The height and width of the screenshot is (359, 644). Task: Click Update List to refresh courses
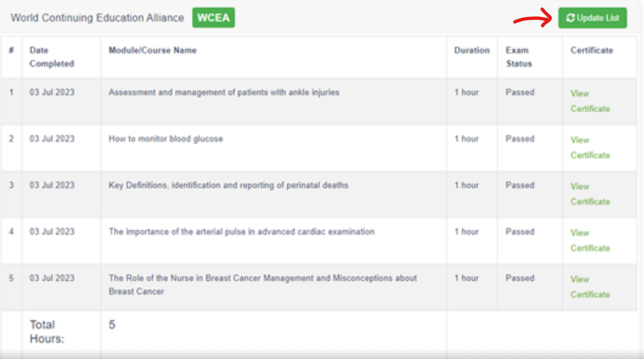tap(593, 17)
